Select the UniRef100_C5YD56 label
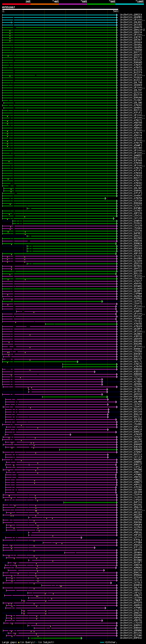Viewport: 146px width, 644px height. pyautogui.click(x=131, y=352)
